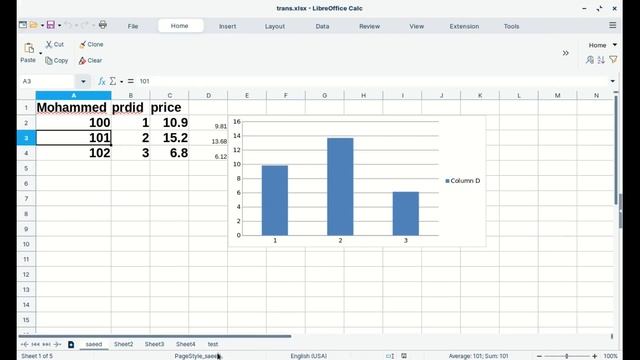This screenshot has width=640, height=360.
Task: Click the English (USA) language status
Action: 309,356
